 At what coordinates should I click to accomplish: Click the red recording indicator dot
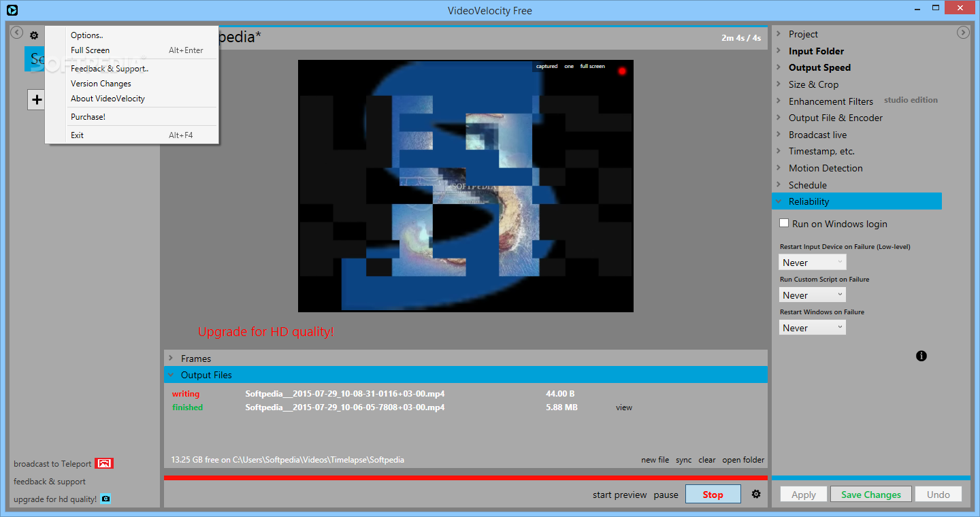[622, 71]
